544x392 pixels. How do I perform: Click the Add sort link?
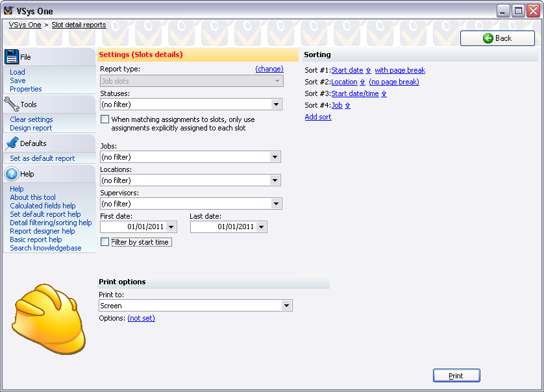click(318, 117)
